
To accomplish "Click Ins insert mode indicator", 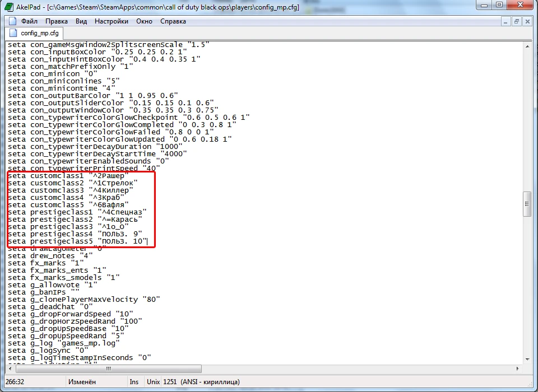I will point(134,382).
